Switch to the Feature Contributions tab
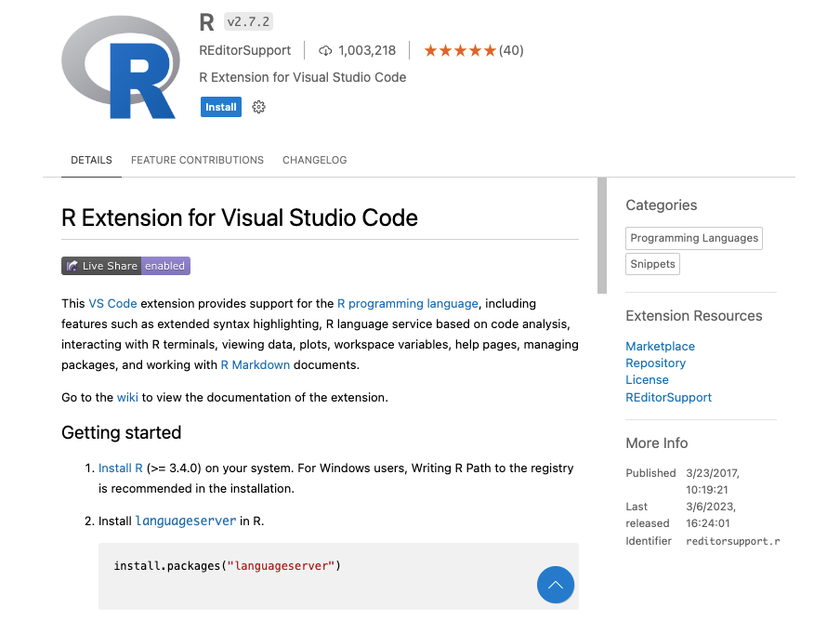The width and height of the screenshot is (840, 620). pos(197,160)
